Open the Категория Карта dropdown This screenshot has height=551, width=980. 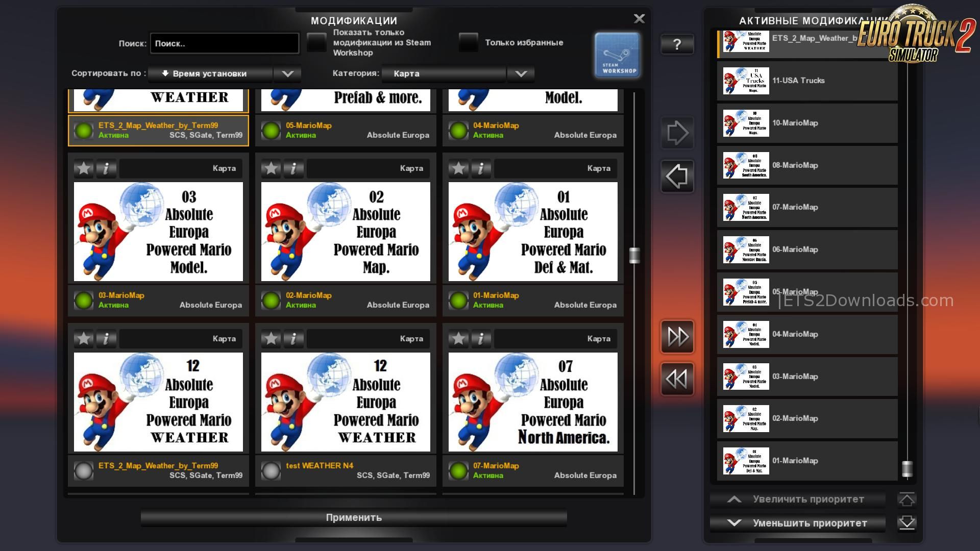[444, 73]
